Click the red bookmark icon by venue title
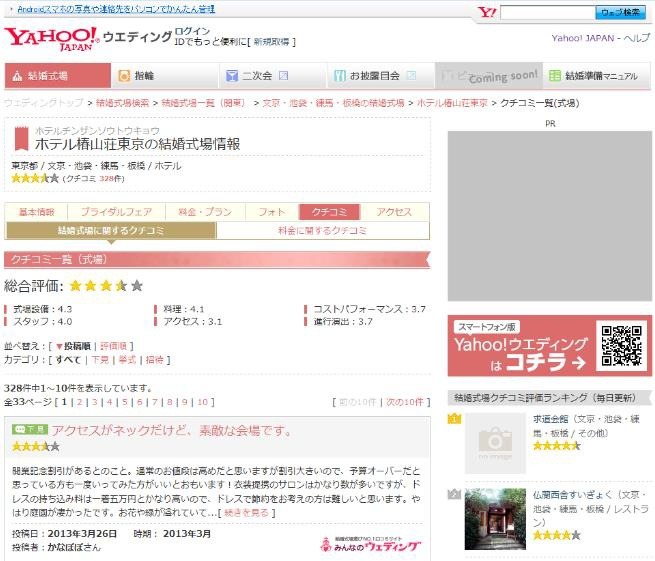This screenshot has height=561, width=655. (x=21, y=138)
